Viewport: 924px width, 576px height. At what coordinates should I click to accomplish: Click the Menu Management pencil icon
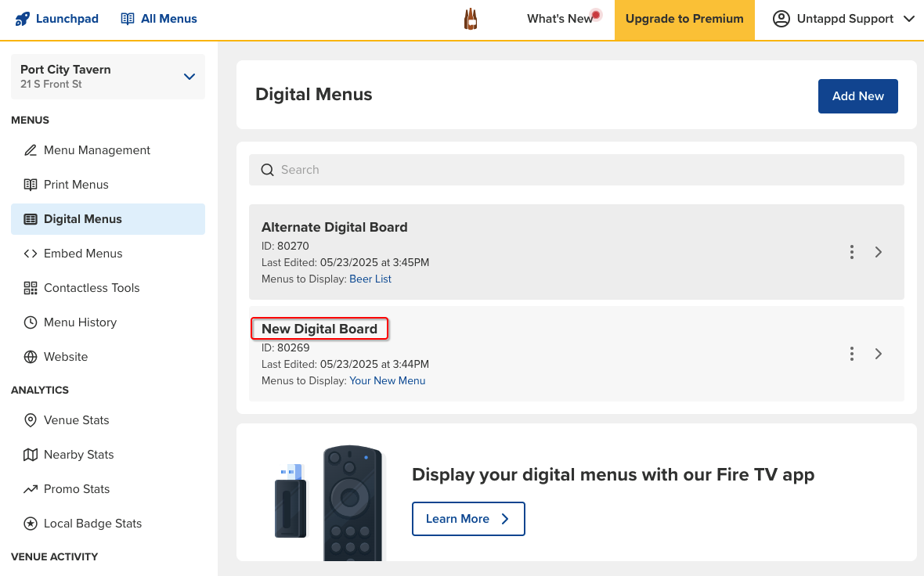tap(30, 150)
